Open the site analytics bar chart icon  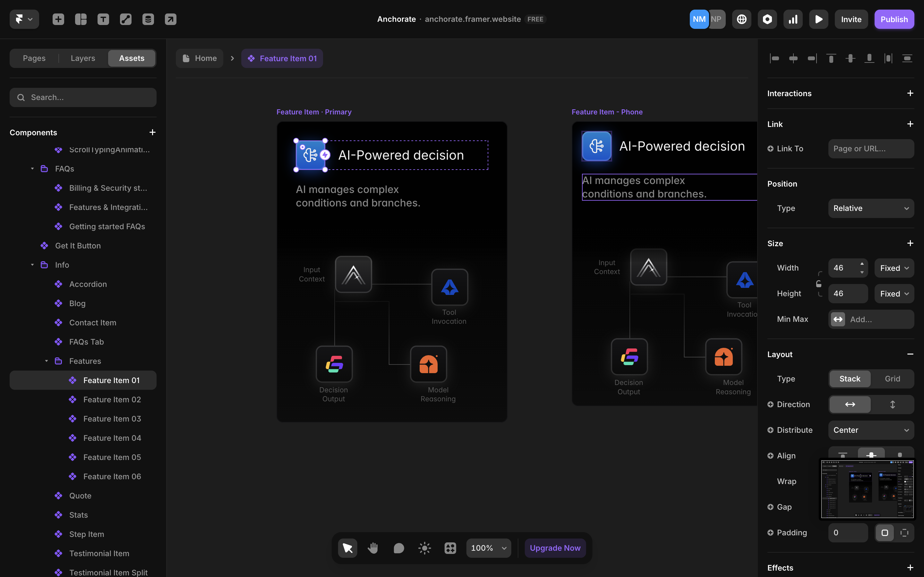793,19
